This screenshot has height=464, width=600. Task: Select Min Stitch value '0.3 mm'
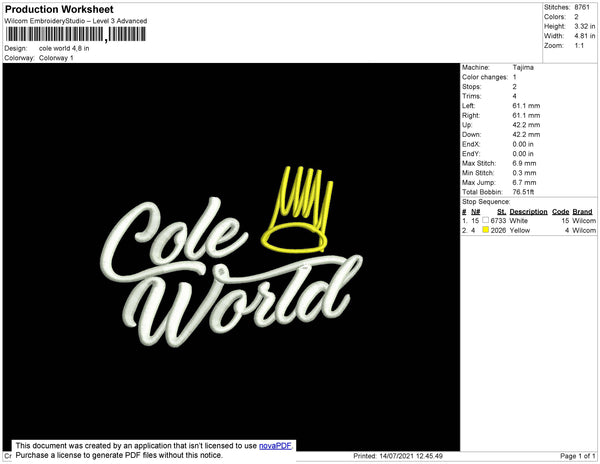tap(524, 173)
